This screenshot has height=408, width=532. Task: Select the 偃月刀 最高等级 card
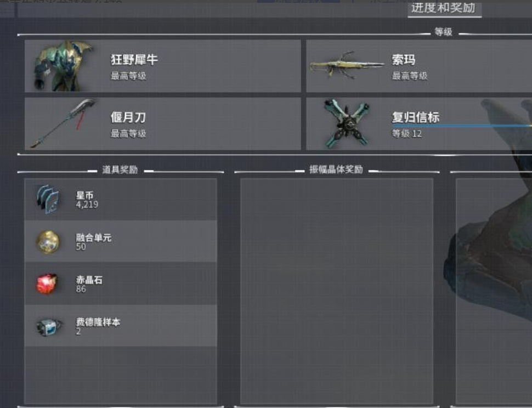(x=163, y=124)
